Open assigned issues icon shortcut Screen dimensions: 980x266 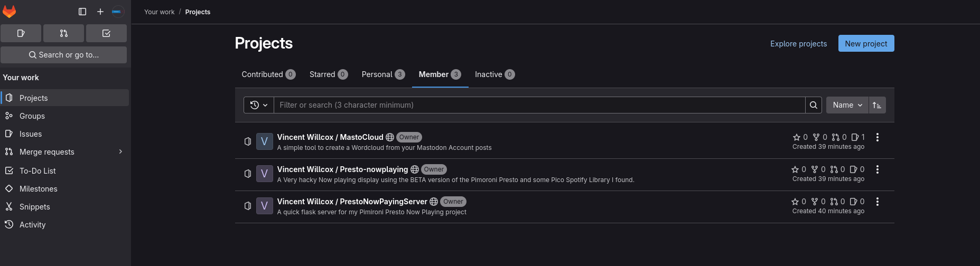tap(21, 33)
